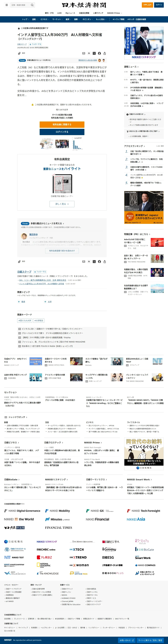Open 日経XTECH logo link
The height and width of the screenshot is (644, 168).
[77, 550]
